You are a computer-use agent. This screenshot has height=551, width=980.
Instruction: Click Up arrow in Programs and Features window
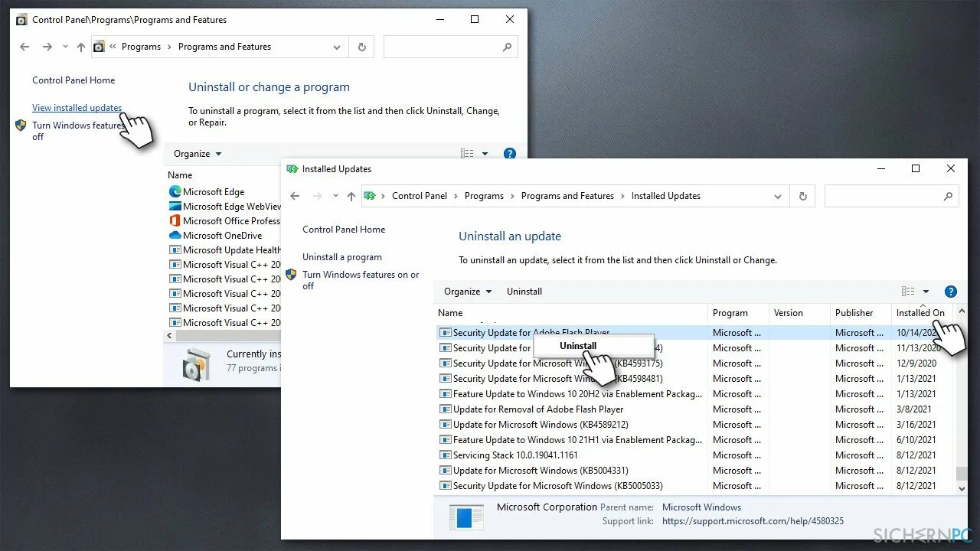pos(81,47)
